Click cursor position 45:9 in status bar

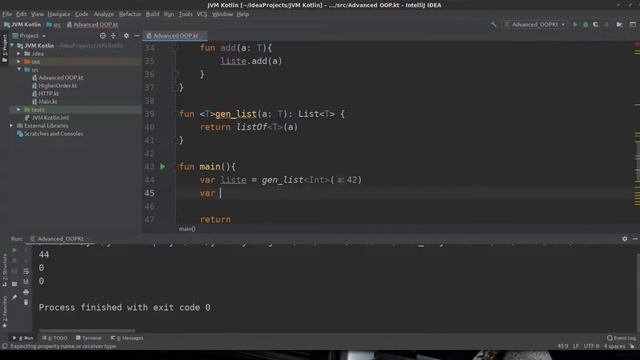pyautogui.click(x=563, y=346)
